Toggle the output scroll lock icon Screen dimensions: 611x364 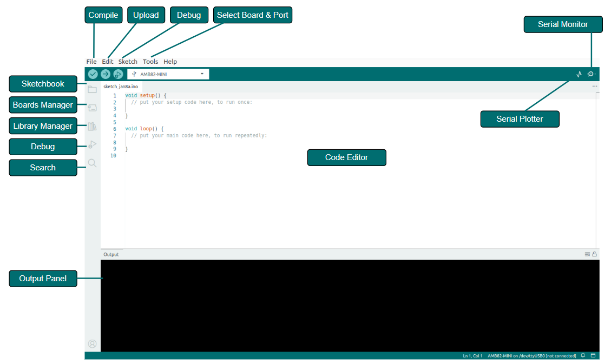[595, 254]
